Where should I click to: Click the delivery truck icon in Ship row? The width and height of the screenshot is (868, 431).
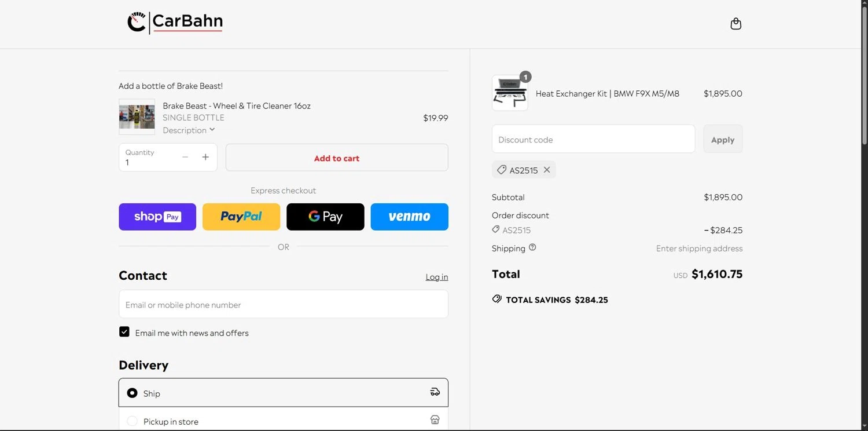click(x=435, y=392)
